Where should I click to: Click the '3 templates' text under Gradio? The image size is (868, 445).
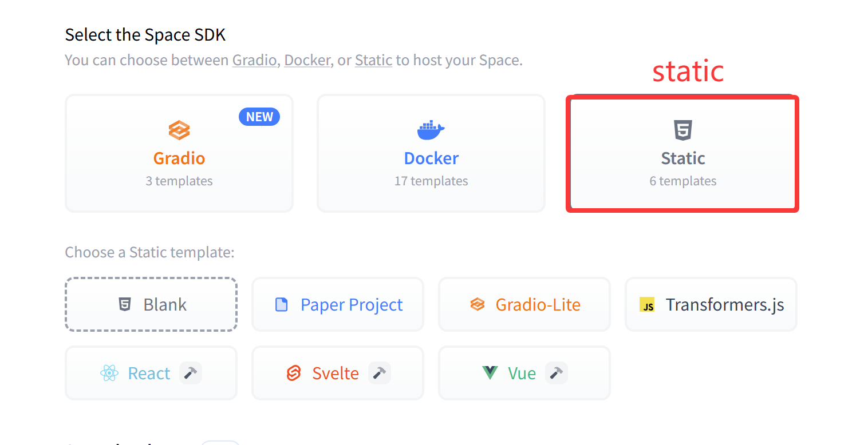(179, 181)
